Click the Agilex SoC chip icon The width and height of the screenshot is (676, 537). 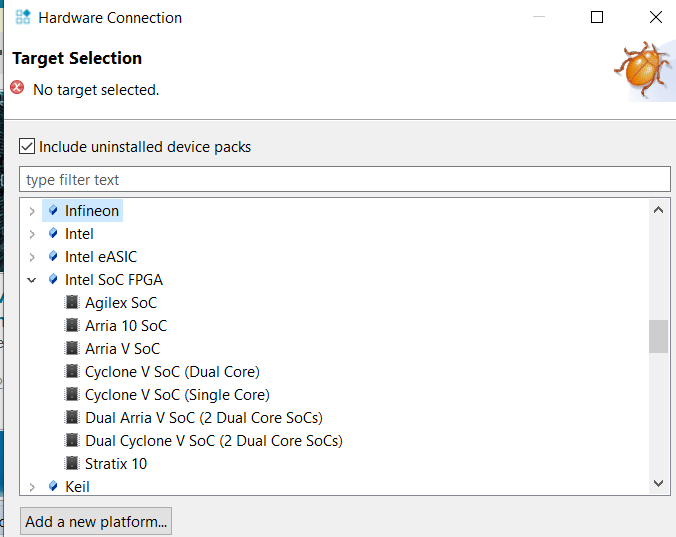click(72, 303)
